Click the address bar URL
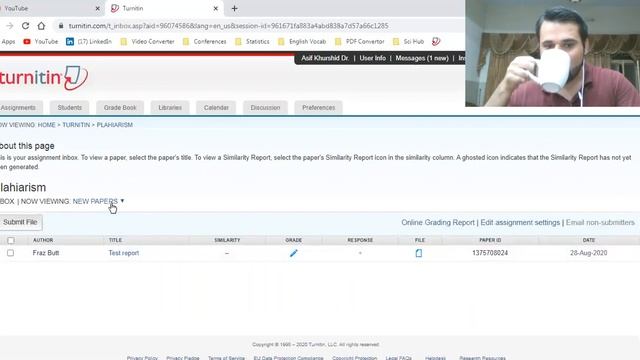The height and width of the screenshot is (360, 640). (229, 26)
